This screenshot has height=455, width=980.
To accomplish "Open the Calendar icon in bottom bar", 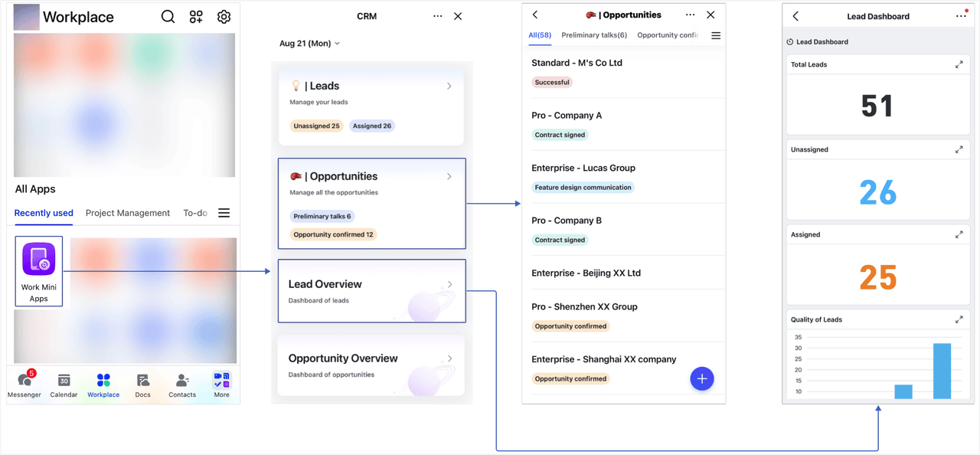I will [x=64, y=378].
